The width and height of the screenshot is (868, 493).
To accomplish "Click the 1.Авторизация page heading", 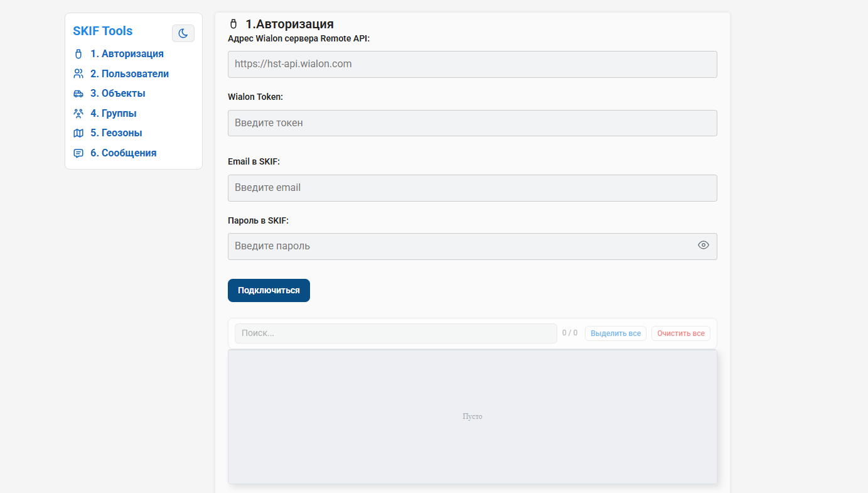I will click(289, 24).
